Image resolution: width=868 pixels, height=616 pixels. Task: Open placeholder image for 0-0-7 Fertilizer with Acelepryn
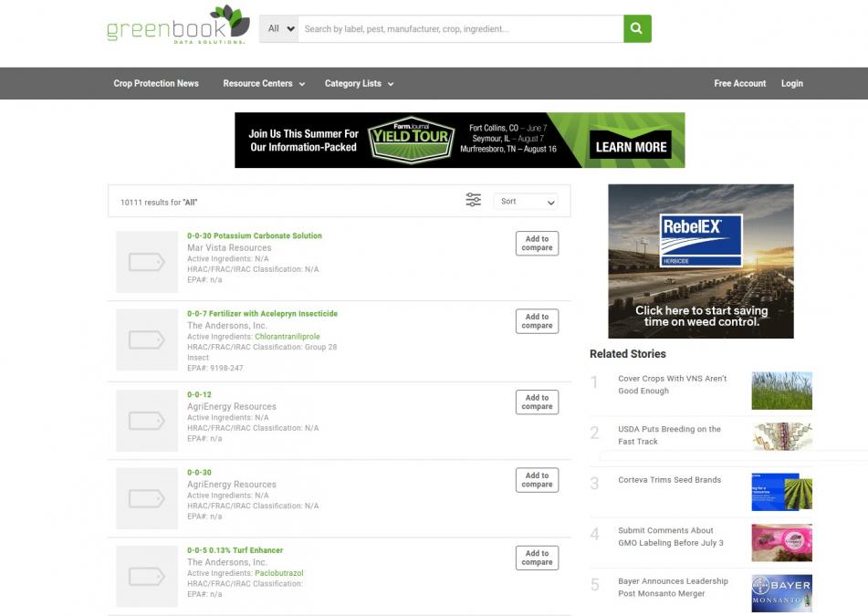(x=147, y=339)
